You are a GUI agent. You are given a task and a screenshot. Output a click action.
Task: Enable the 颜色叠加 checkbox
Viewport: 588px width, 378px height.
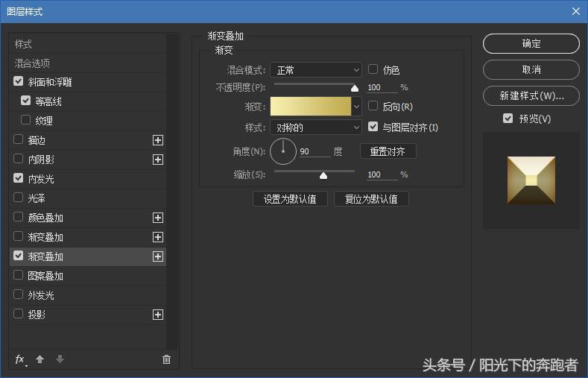coord(18,217)
